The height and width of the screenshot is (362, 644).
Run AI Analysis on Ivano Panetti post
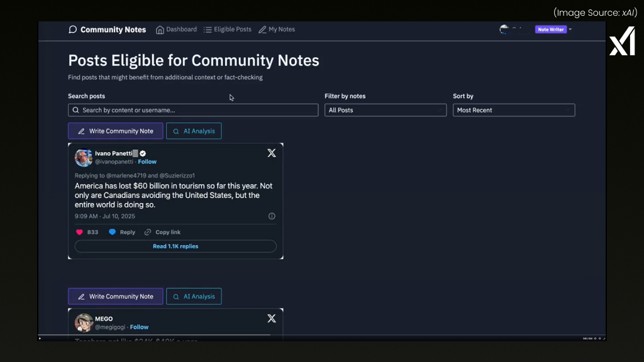click(194, 131)
